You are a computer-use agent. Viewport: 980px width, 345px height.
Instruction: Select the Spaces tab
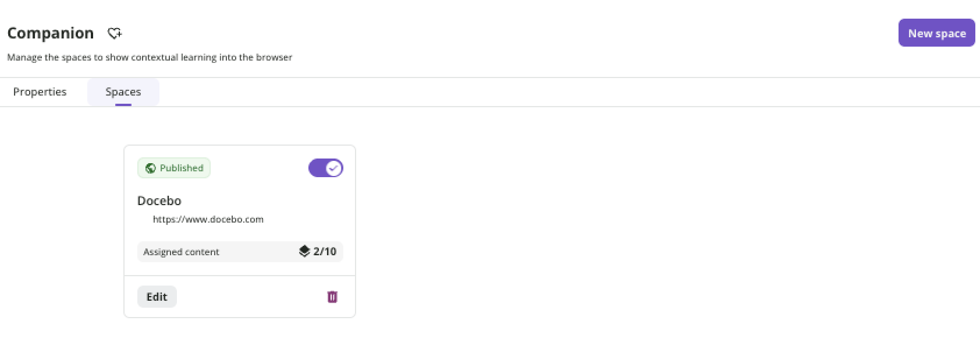pyautogui.click(x=123, y=91)
